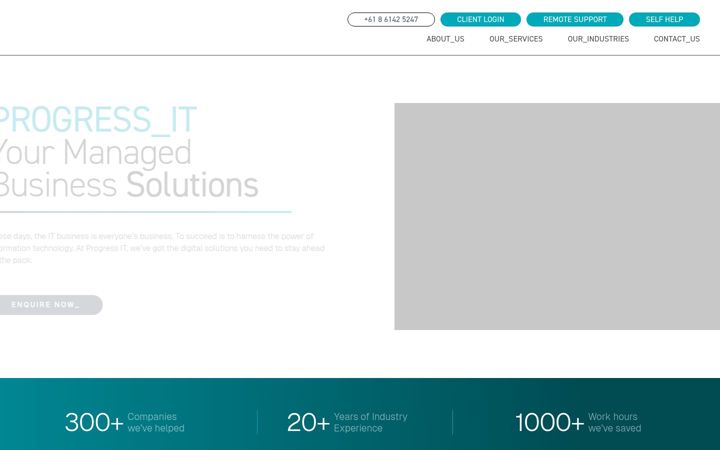Click the intro paragraph about Progress IT

[162, 248]
